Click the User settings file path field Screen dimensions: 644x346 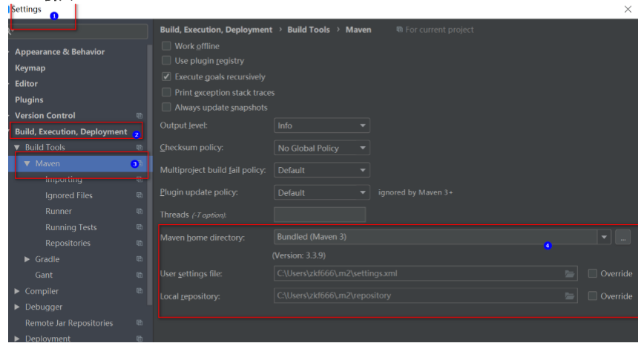coord(426,274)
